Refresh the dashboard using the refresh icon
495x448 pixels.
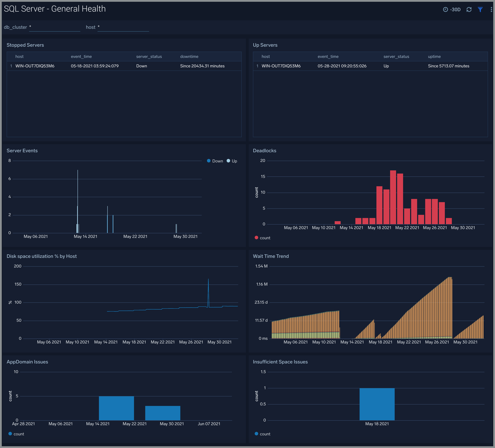(x=469, y=9)
